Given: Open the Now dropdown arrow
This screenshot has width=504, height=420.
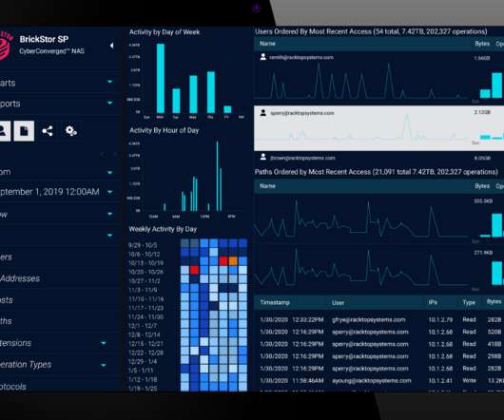Looking at the screenshot, I should click(x=109, y=214).
